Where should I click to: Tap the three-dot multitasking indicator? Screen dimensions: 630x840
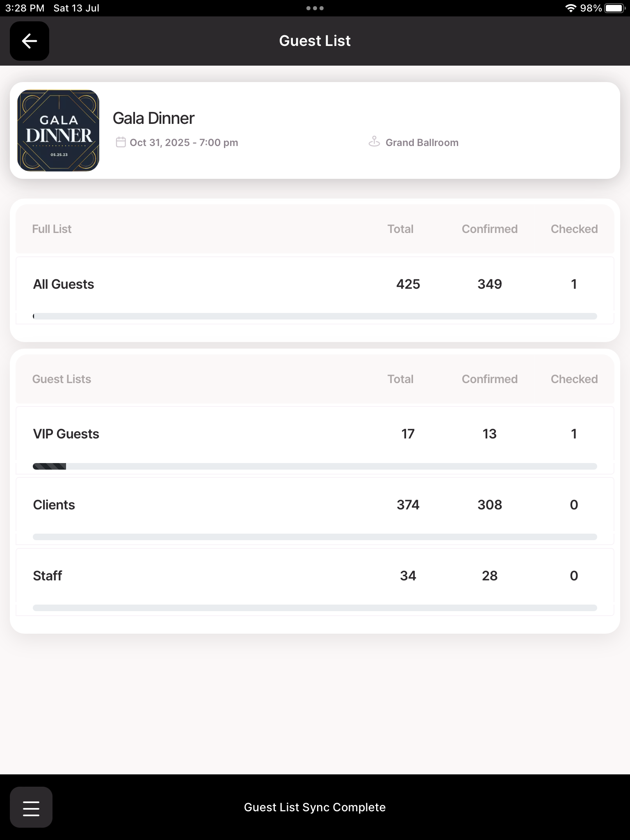pos(315,8)
